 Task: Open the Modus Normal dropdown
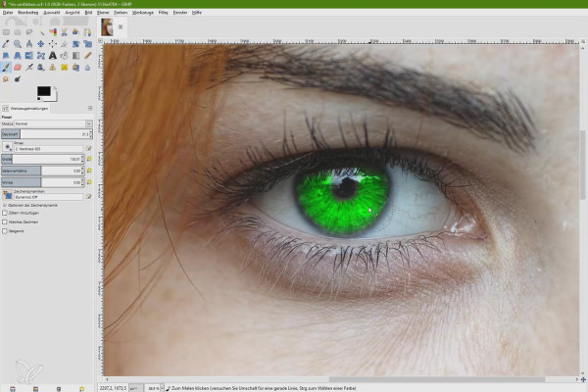coord(53,123)
